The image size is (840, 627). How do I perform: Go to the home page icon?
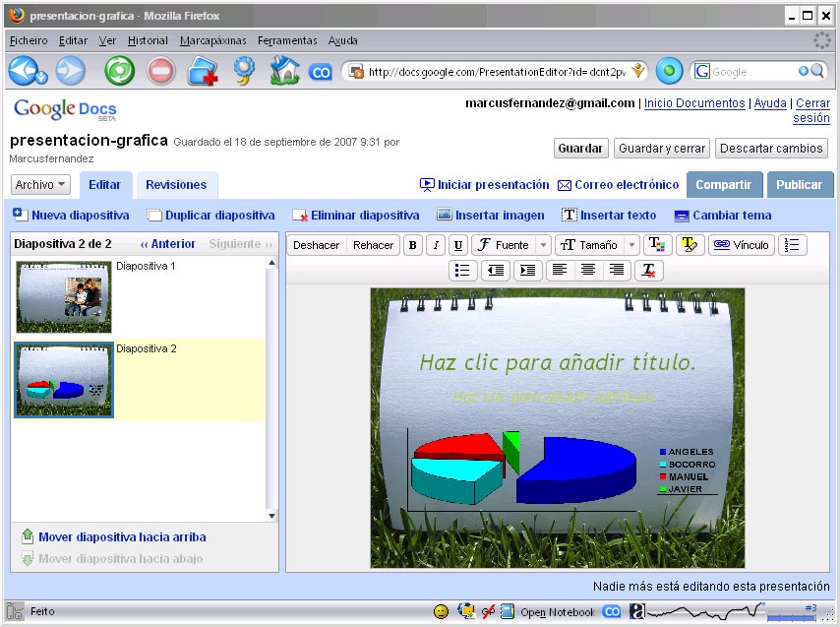pyautogui.click(x=284, y=71)
